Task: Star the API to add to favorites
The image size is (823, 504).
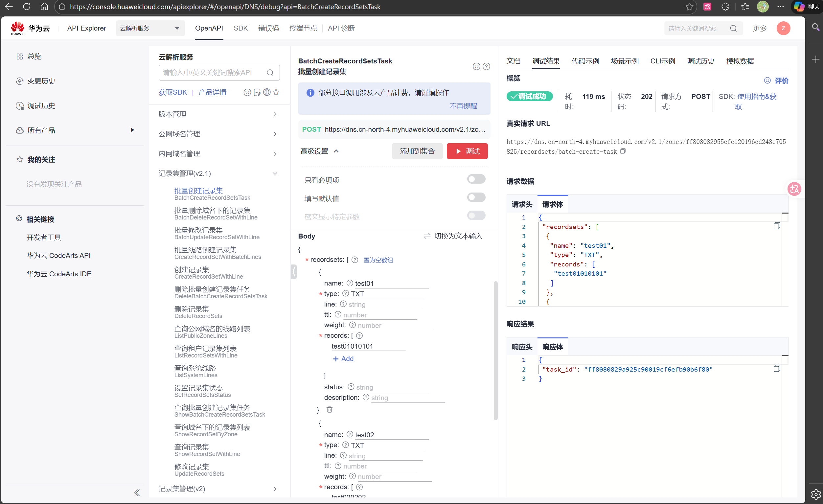Action: tap(276, 92)
